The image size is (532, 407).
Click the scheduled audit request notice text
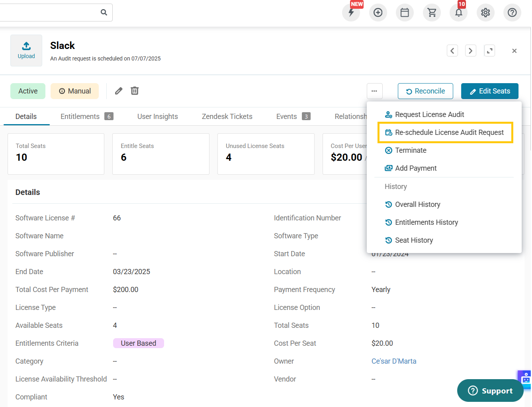(106, 58)
